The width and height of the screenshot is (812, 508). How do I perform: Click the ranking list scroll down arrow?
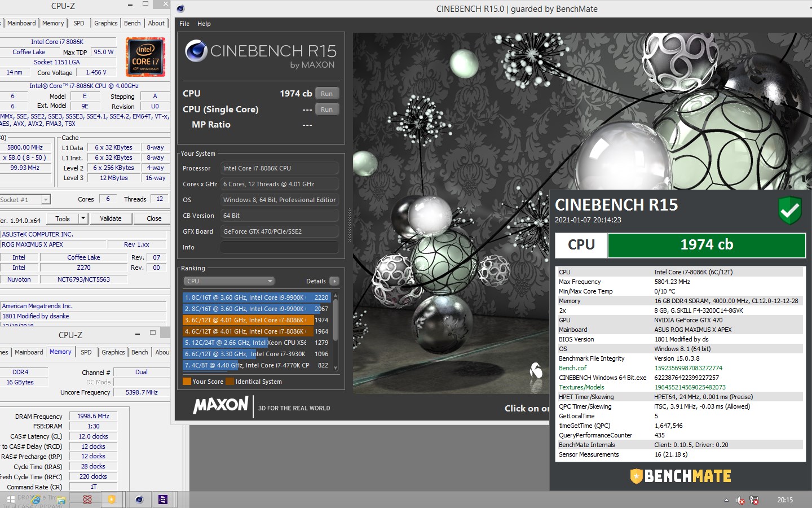(336, 368)
